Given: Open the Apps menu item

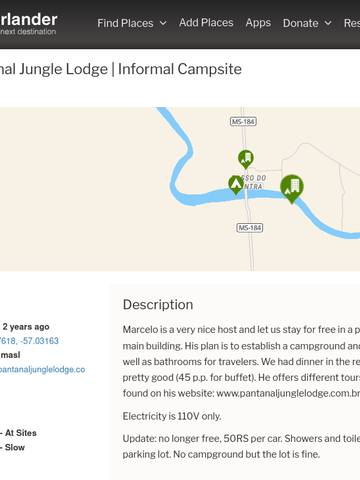Looking at the screenshot, I should click(258, 23).
